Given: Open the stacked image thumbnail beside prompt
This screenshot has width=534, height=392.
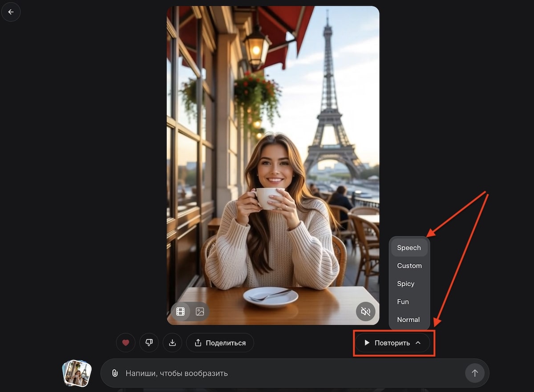Looking at the screenshot, I should pos(77,373).
